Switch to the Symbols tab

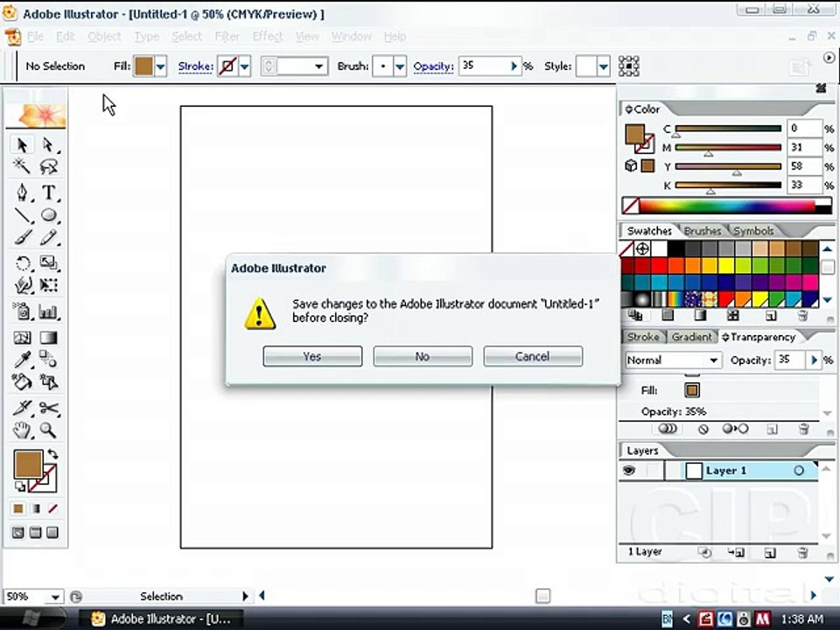pos(753,231)
